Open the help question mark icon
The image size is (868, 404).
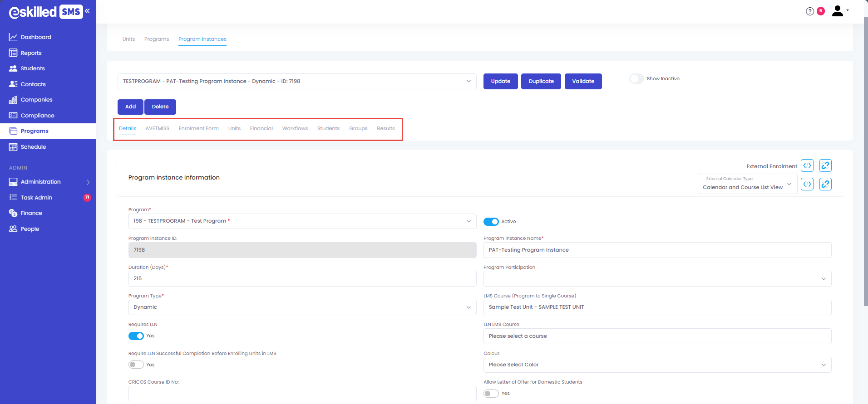809,11
